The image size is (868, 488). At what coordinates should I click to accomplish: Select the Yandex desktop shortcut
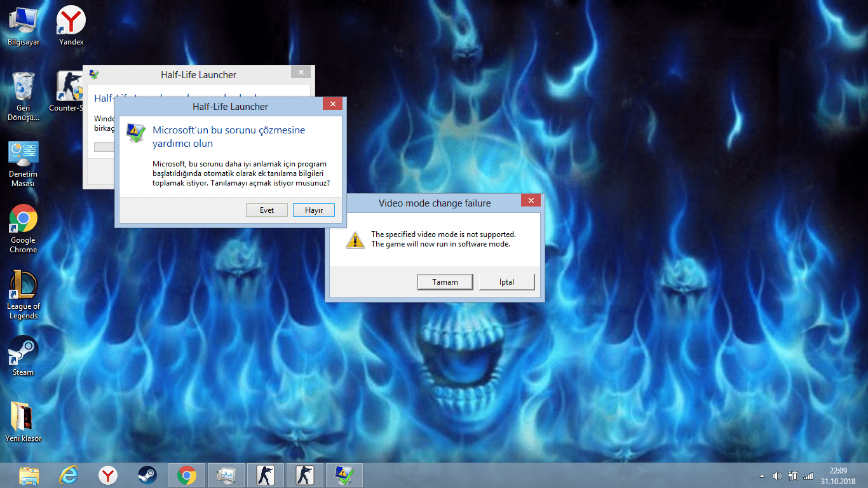coord(71,27)
